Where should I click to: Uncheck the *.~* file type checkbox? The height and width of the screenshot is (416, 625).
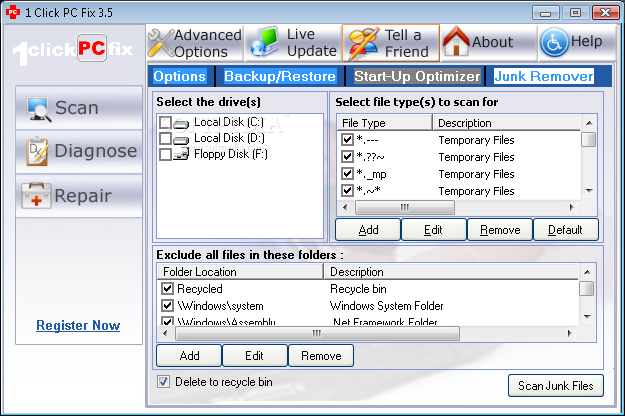(348, 190)
